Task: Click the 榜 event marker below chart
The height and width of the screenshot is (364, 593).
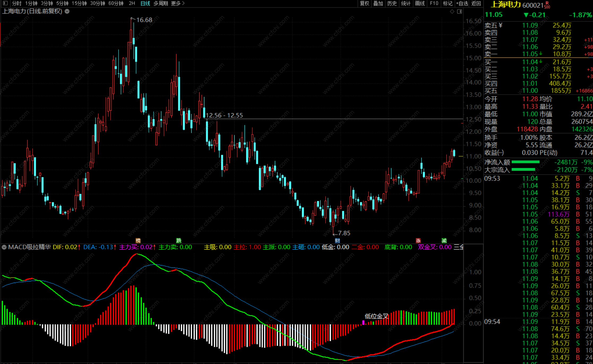Action: 138,240
